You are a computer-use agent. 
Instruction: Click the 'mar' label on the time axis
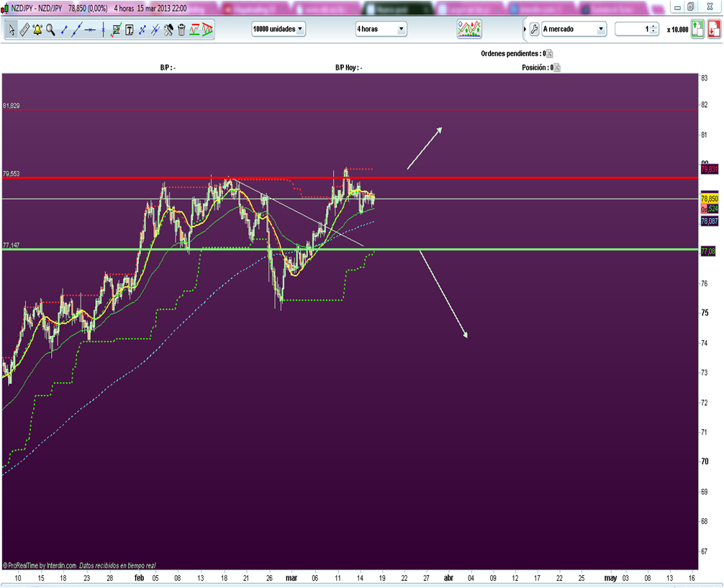coord(291,578)
